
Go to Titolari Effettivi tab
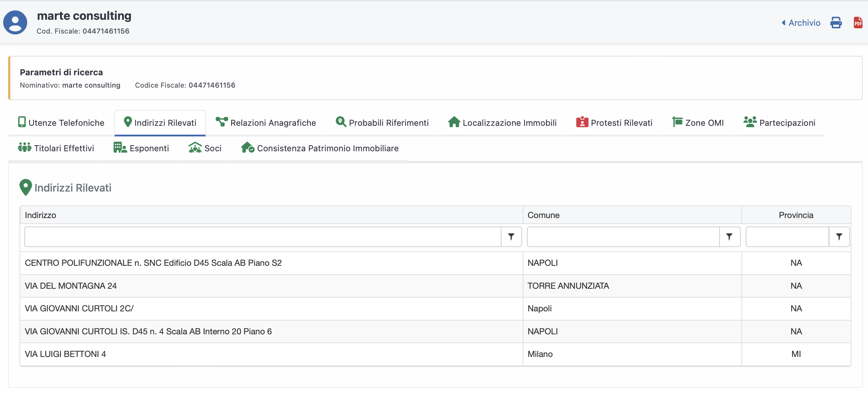pos(56,148)
